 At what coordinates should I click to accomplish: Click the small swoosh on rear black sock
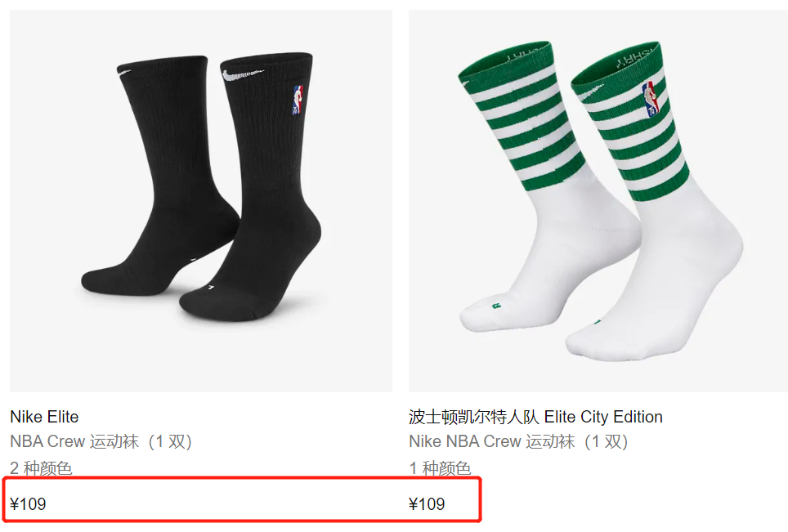pos(123,74)
